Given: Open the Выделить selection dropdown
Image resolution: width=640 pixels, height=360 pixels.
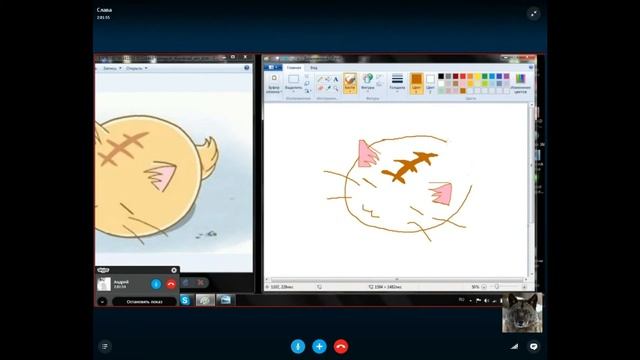Looking at the screenshot, I should [x=293, y=83].
